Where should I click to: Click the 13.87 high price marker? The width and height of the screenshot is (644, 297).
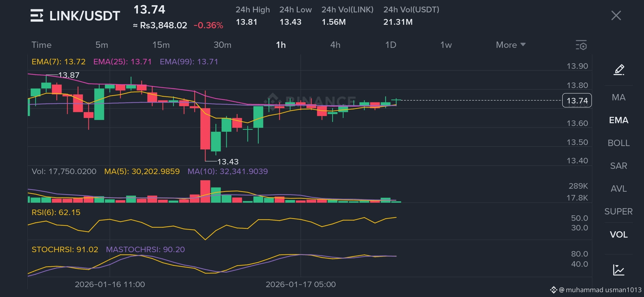(69, 75)
